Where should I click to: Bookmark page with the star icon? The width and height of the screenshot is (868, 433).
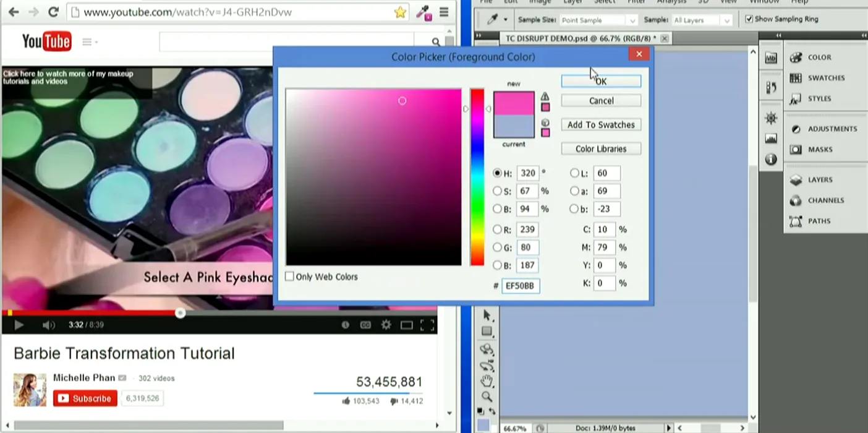click(x=400, y=12)
